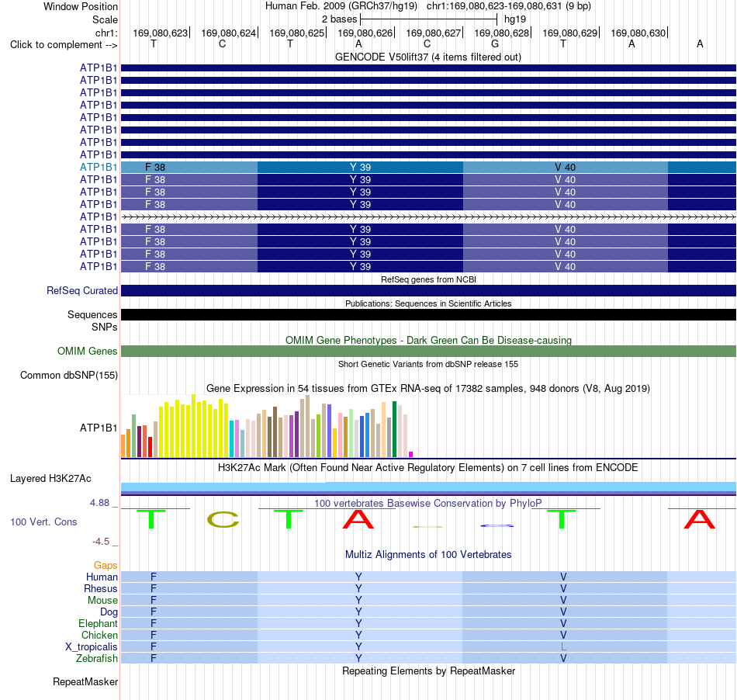Click the Chicken alignment row label

99,635
